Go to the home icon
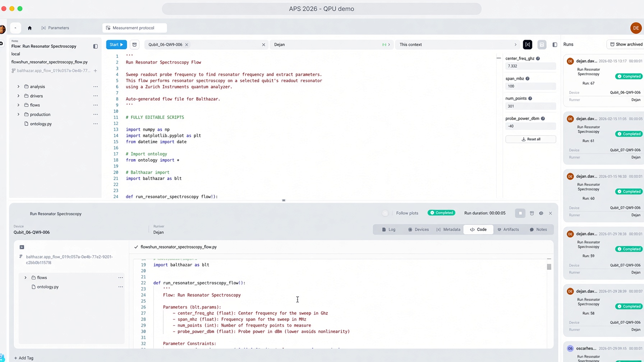The width and height of the screenshot is (644, 362). click(29, 28)
